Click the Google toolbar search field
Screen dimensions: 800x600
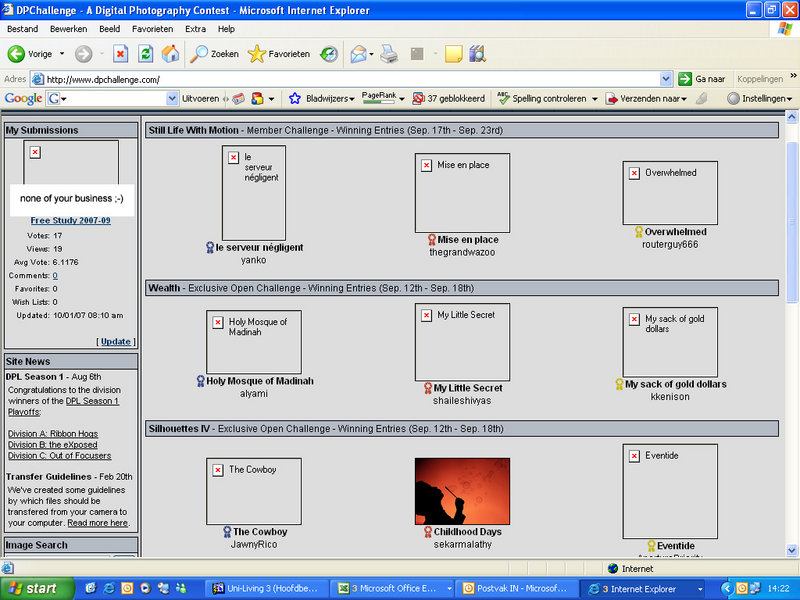(117, 98)
